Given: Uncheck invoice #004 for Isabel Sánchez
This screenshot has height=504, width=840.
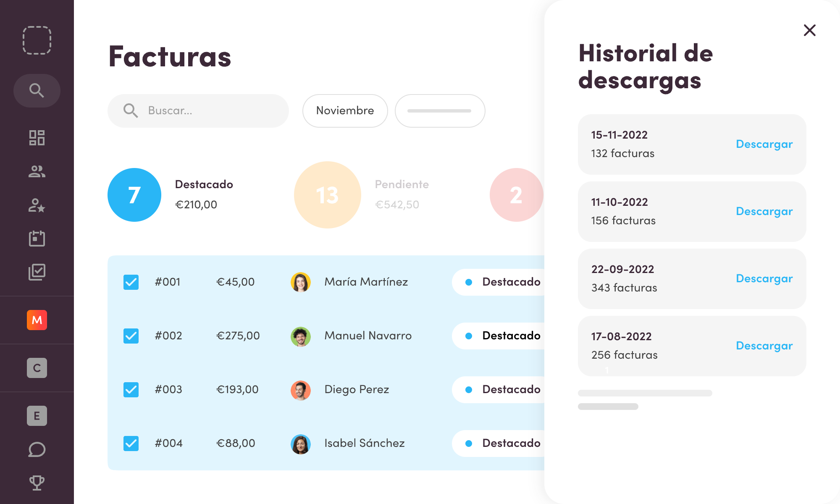Looking at the screenshot, I should tap(131, 443).
